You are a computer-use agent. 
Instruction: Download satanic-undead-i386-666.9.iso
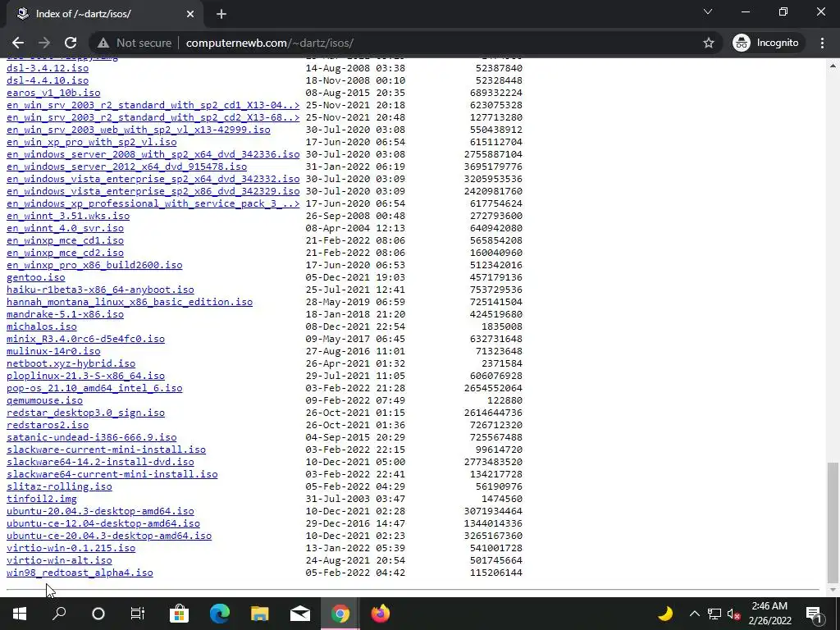tap(92, 438)
